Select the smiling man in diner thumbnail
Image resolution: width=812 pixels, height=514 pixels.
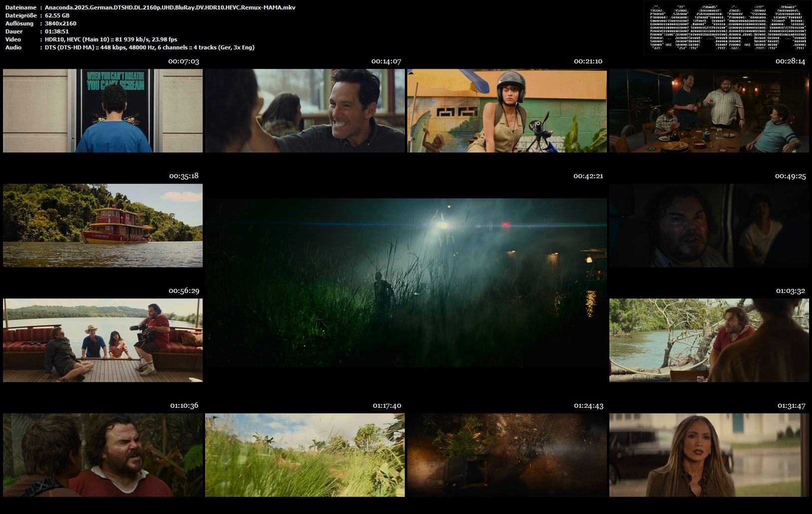pos(305,111)
